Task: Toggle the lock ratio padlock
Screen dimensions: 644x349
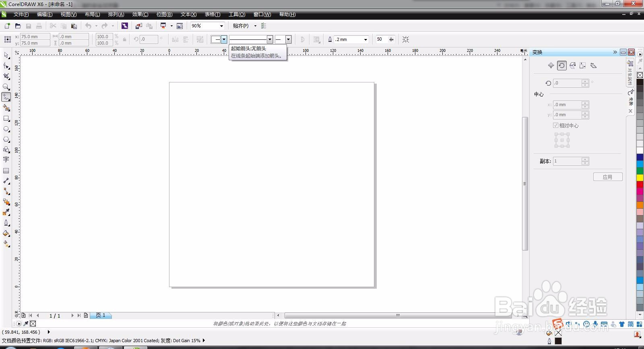Action: [x=124, y=39]
